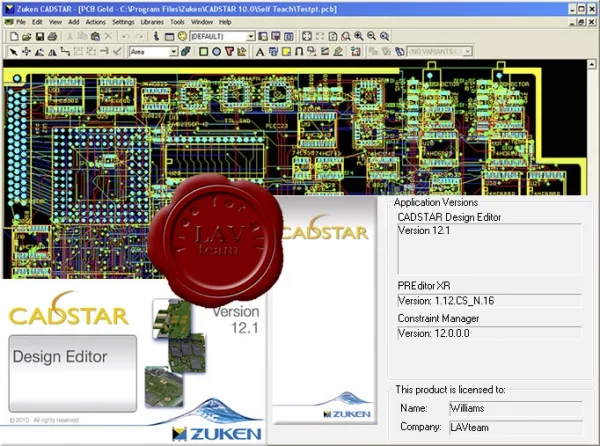The image size is (600, 446).
Task: Click the licensed Name field Williams
Action: point(516,408)
